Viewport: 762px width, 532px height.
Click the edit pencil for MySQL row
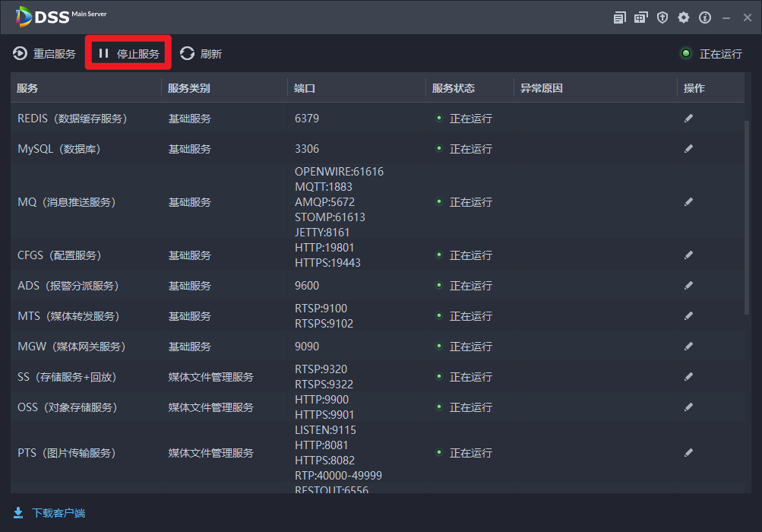688,149
